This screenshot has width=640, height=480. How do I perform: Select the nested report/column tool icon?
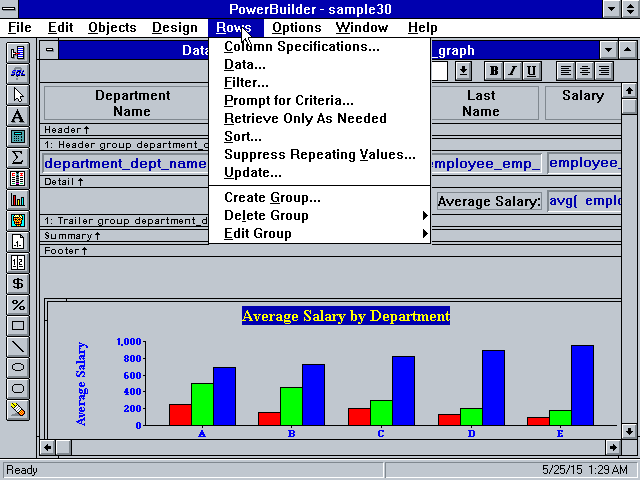point(18,179)
